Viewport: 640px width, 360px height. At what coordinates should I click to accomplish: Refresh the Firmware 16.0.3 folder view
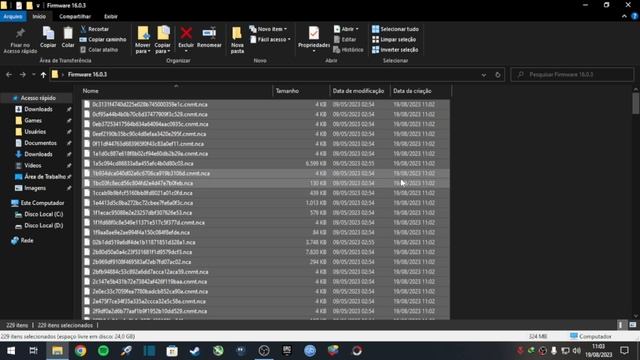point(498,75)
